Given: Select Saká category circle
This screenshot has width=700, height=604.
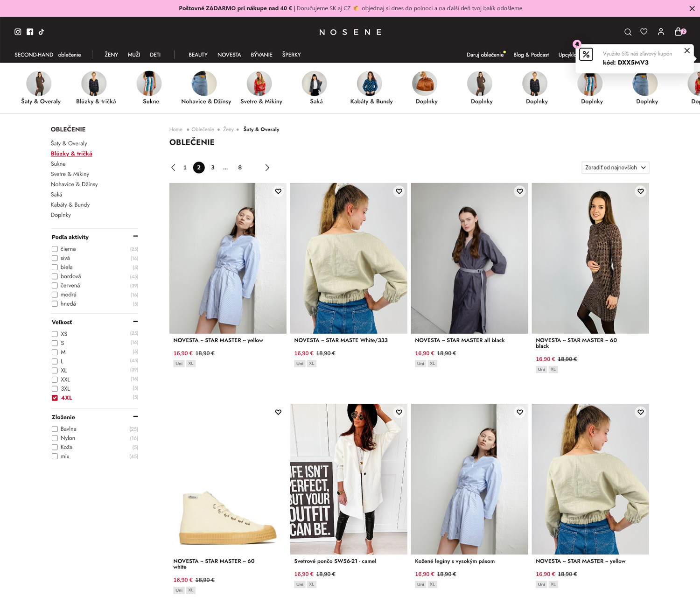Looking at the screenshot, I should click(315, 84).
